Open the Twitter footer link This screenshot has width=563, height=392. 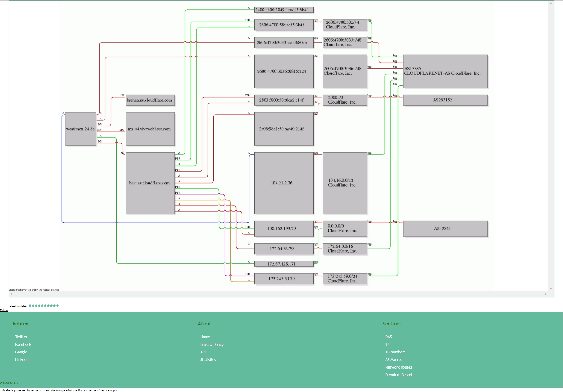(21, 337)
